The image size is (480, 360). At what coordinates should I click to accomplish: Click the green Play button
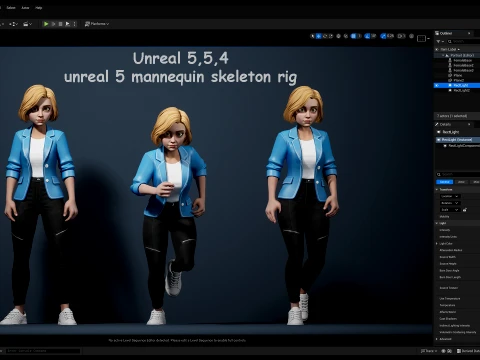(x=46, y=24)
